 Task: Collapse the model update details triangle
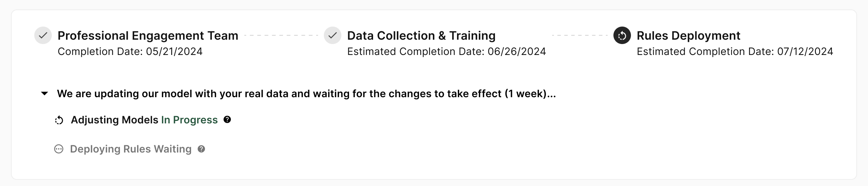[x=44, y=94]
